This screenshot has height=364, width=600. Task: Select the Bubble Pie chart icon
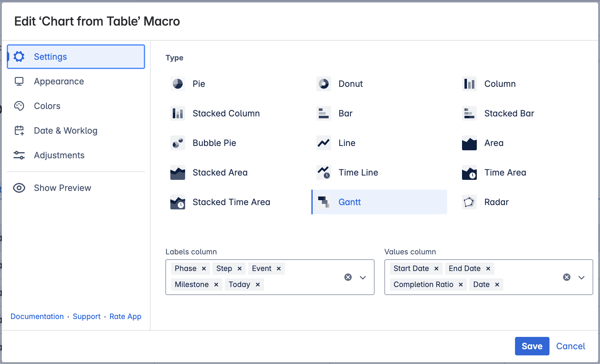(x=178, y=143)
